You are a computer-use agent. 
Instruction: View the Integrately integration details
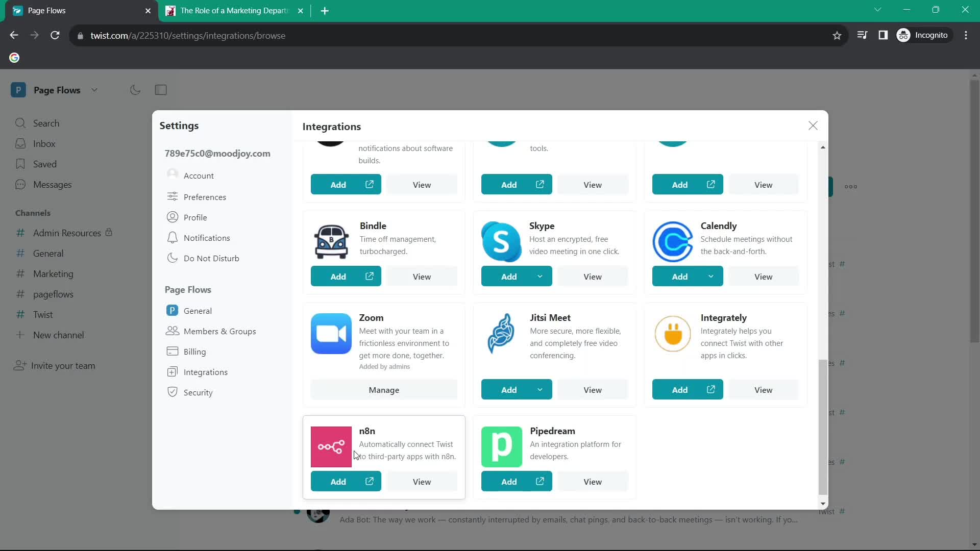(x=764, y=390)
